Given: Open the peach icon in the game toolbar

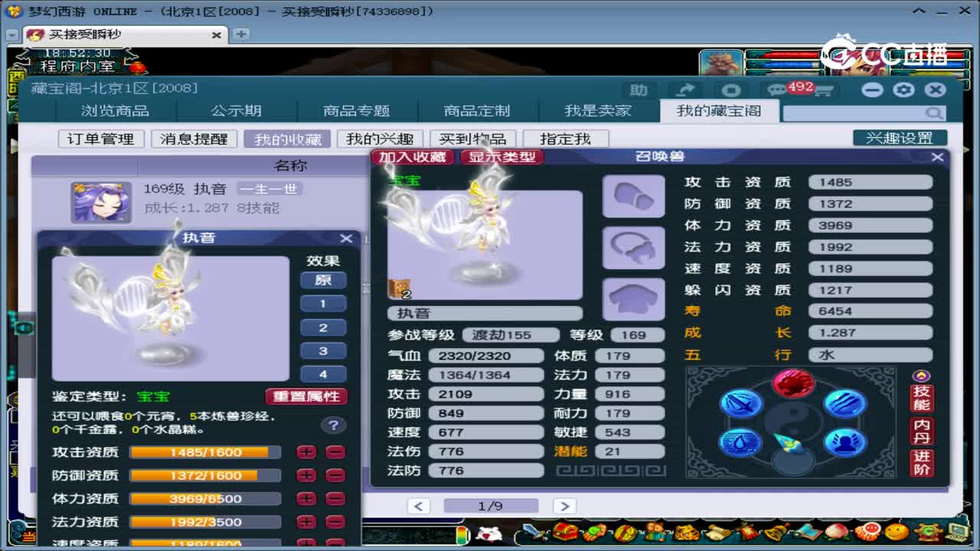Looking at the screenshot, I should click(836, 532).
